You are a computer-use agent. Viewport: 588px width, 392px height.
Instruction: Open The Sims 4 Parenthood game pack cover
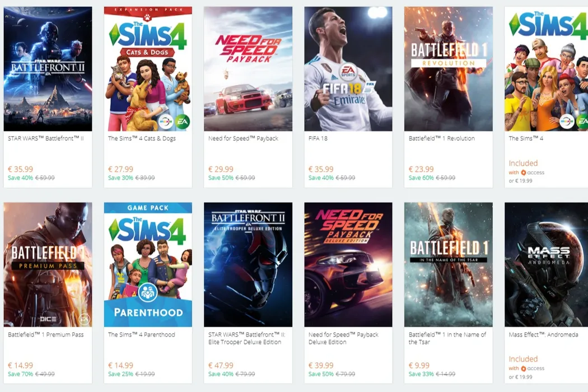click(x=148, y=265)
